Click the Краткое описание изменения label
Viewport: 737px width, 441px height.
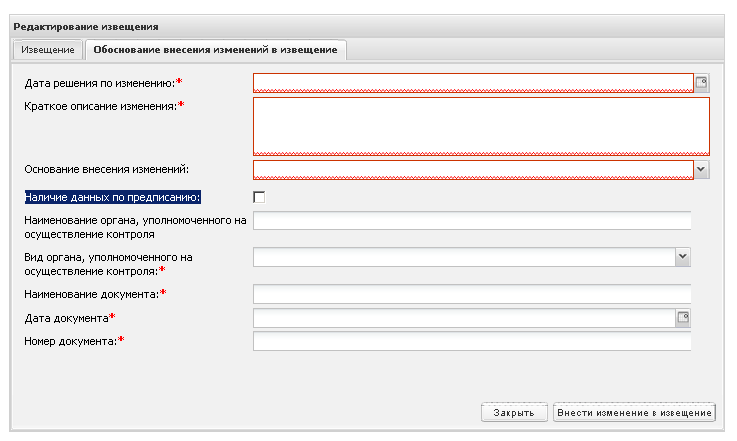99,106
